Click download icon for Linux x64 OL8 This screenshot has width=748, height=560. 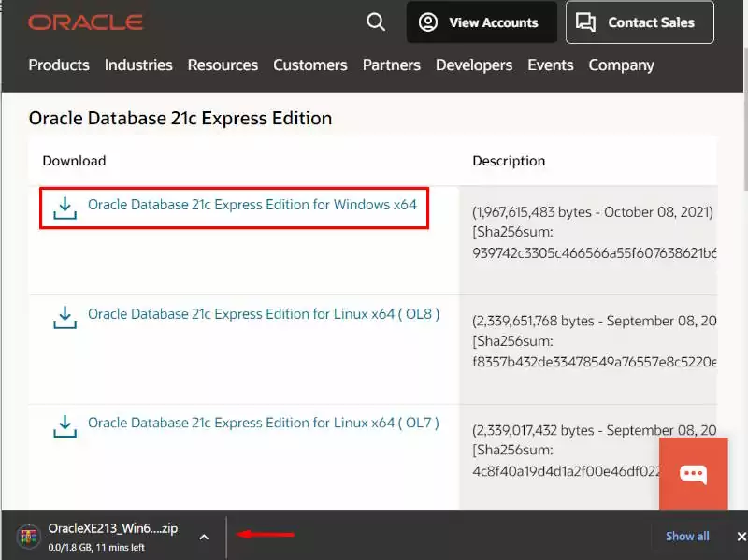65,317
